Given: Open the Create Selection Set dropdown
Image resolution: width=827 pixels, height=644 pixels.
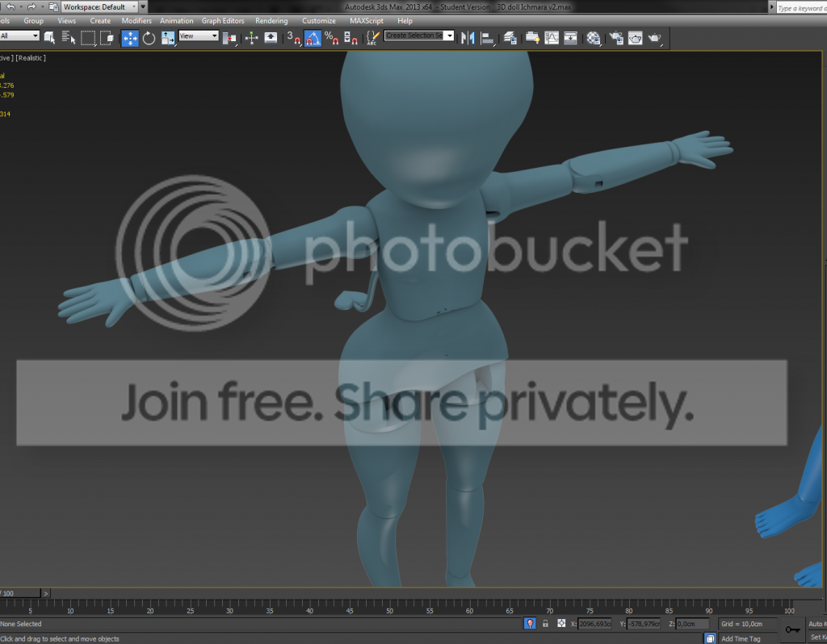Looking at the screenshot, I should click(x=419, y=36).
